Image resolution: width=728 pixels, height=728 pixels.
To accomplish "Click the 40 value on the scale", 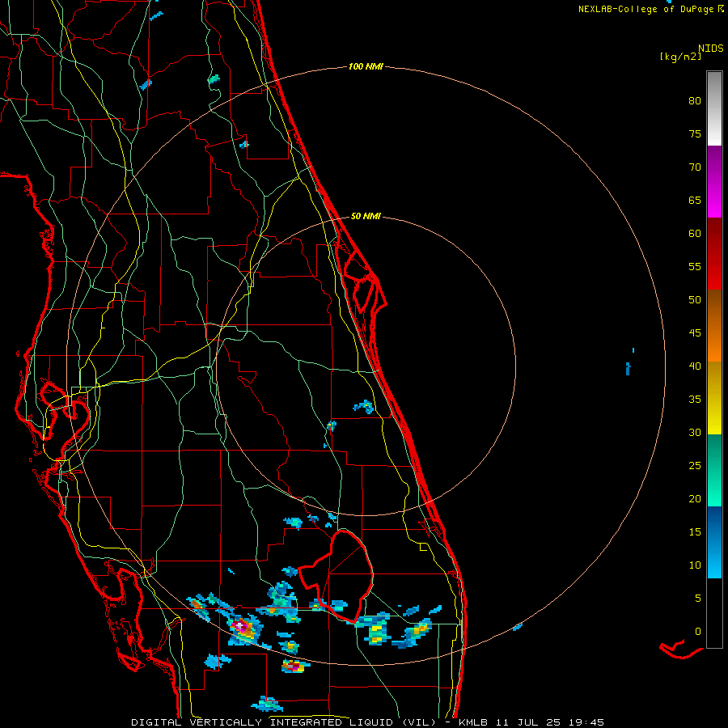I will point(695,366).
